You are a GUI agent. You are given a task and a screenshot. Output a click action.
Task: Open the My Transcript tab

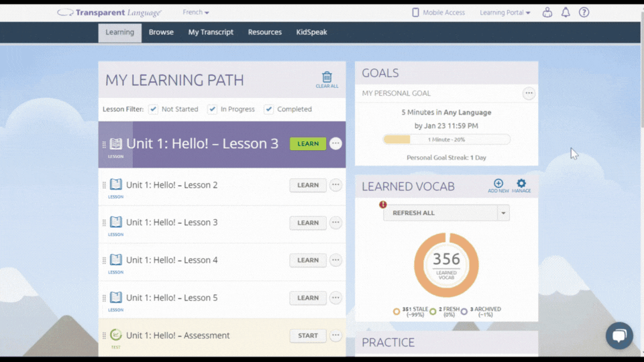point(211,32)
